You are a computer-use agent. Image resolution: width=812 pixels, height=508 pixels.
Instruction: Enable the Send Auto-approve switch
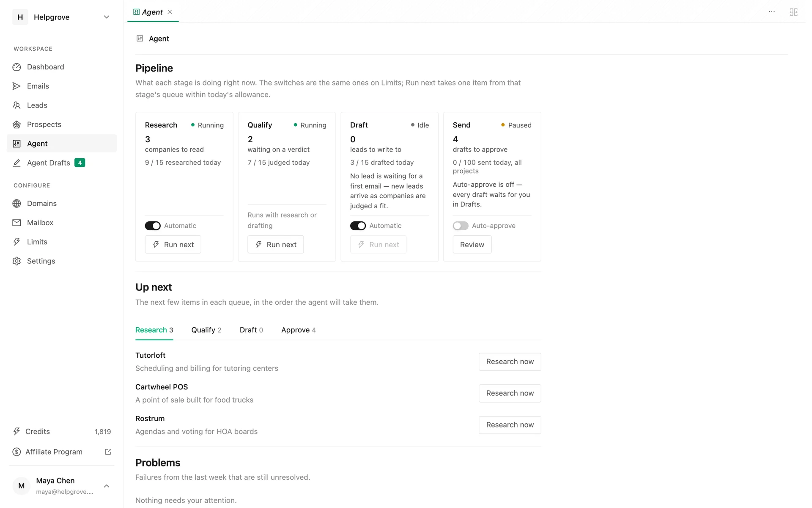coord(461,226)
